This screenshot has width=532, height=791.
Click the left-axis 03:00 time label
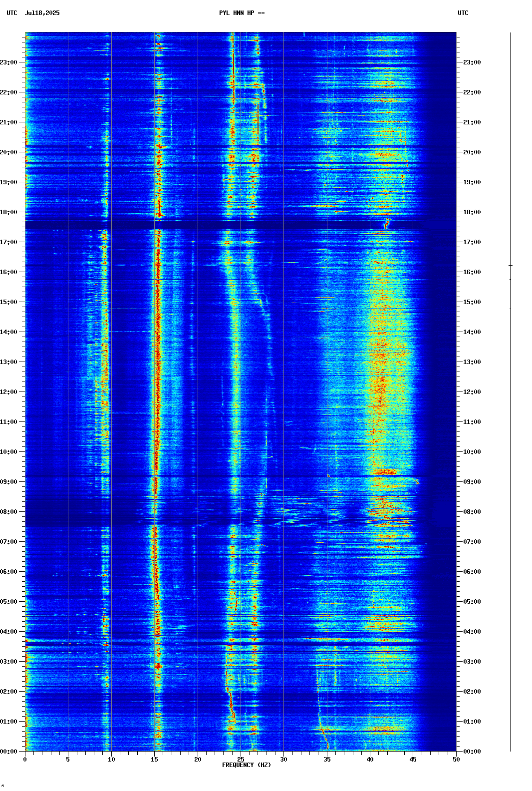[x=8, y=662]
